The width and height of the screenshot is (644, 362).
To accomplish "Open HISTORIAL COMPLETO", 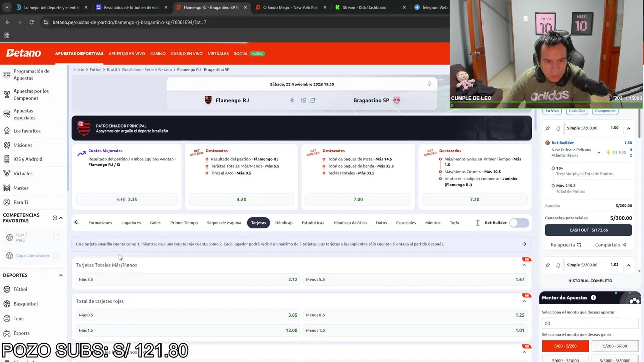I will [590, 281].
